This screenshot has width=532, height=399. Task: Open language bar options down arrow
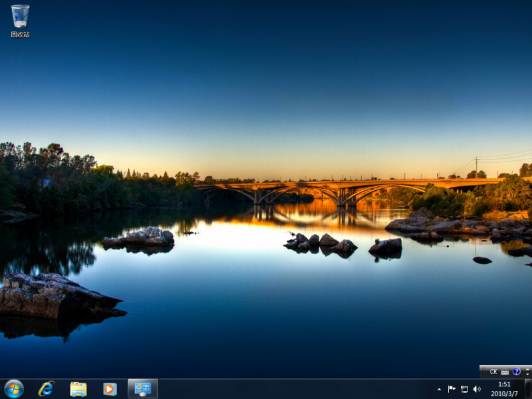click(527, 374)
